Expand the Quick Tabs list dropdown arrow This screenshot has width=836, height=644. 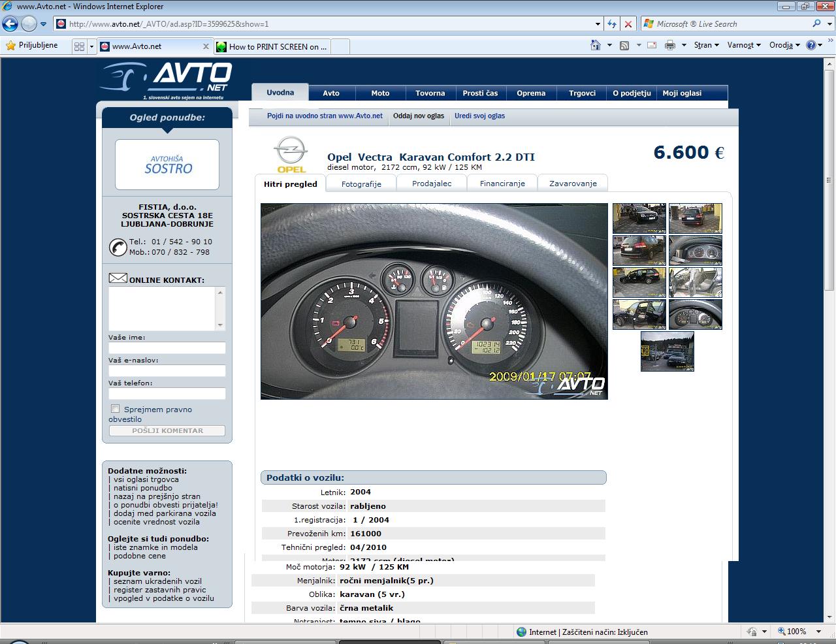[91, 46]
